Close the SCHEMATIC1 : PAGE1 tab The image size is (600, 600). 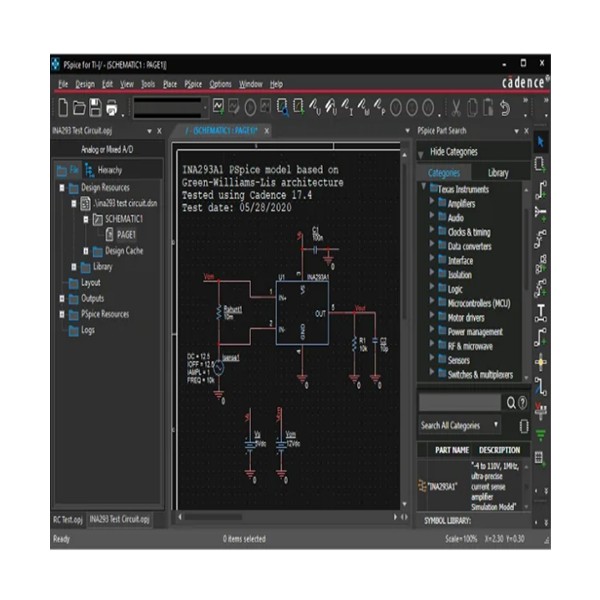click(x=267, y=131)
